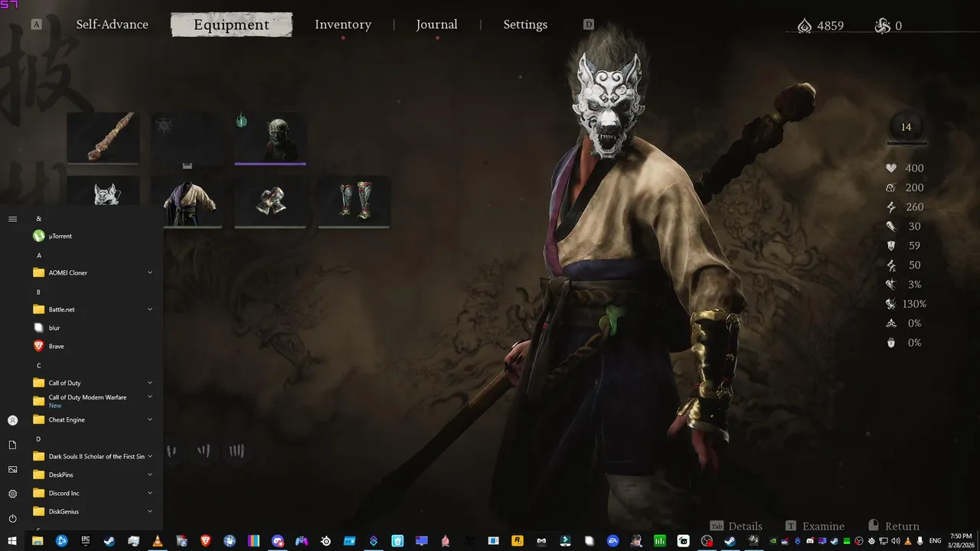Click the Power icon in Start sidebar
This screenshot has height=551, width=980.
(x=12, y=518)
